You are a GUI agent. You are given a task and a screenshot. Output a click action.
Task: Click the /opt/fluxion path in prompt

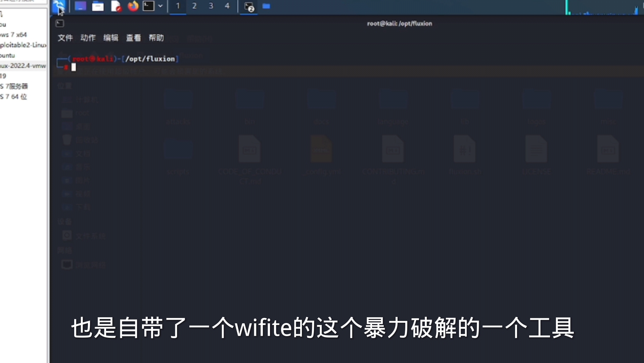click(150, 59)
